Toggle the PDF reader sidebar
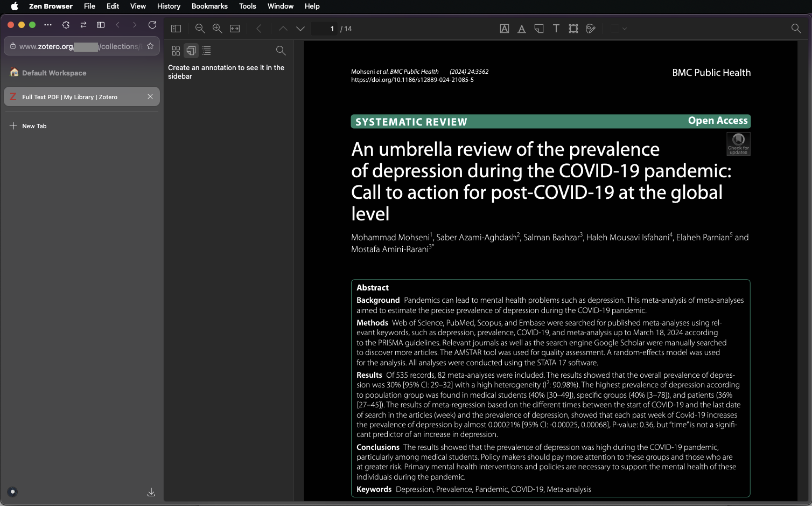The height and width of the screenshot is (506, 812). tap(176, 29)
